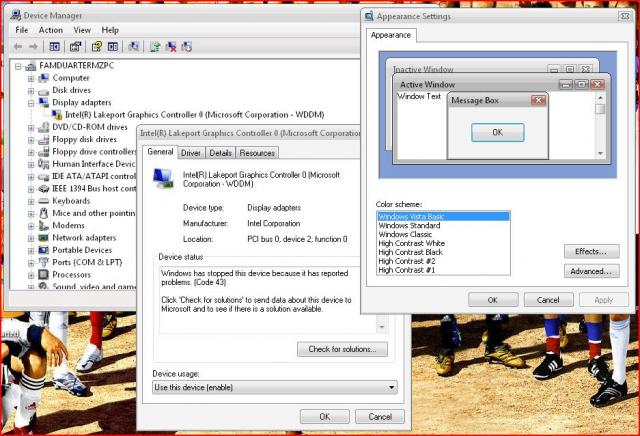Toggle the Action Pane toolbar icon
Viewport: 640px width, 436px height.
point(113,47)
